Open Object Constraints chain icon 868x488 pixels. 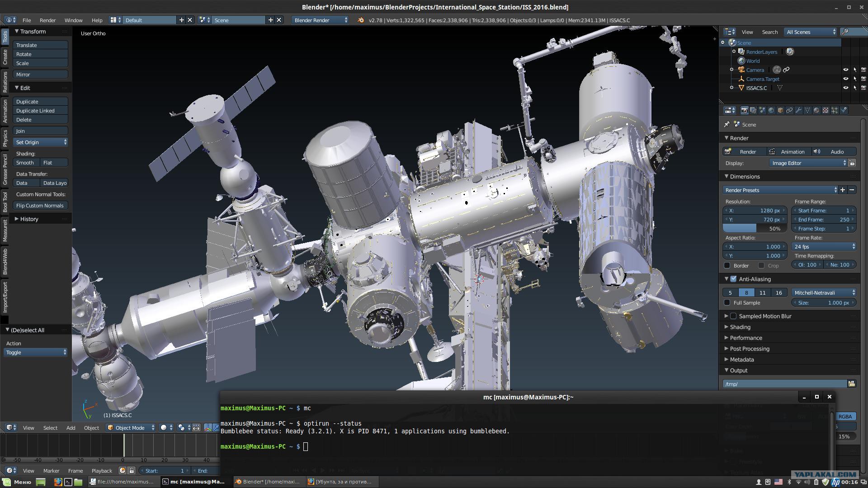pos(790,110)
